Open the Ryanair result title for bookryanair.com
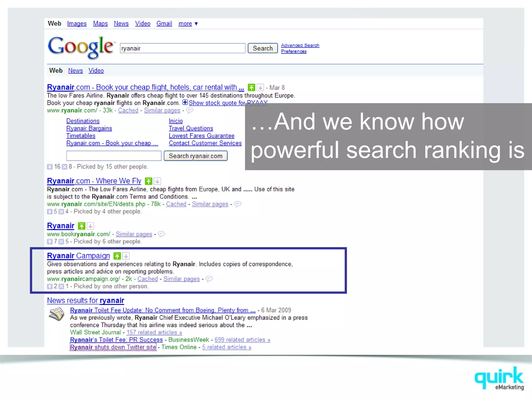The image size is (532, 399). click(61, 226)
